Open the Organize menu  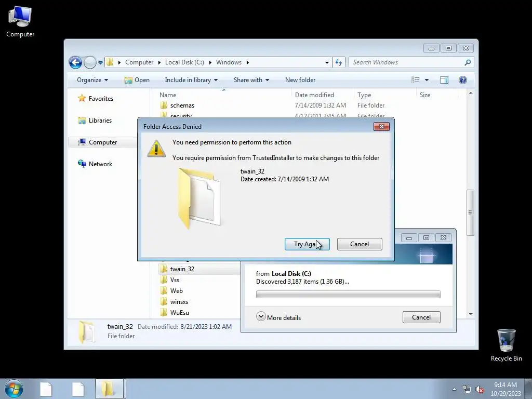tap(92, 79)
